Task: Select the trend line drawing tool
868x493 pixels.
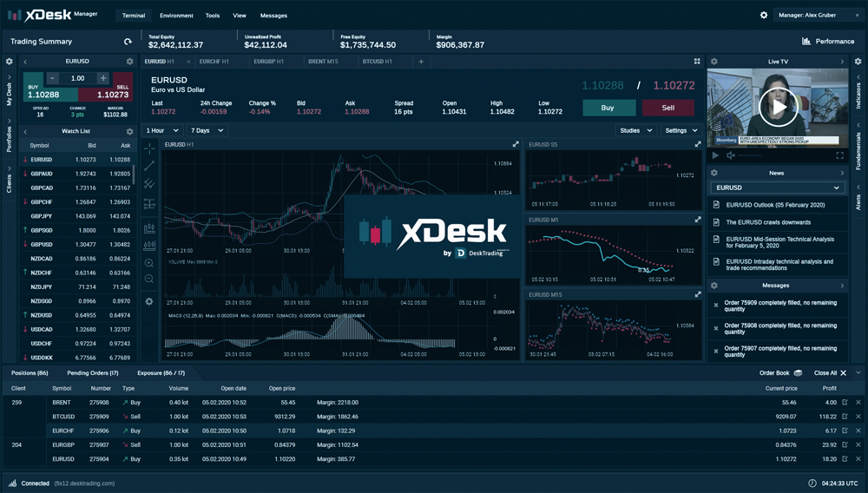Action: click(x=149, y=166)
